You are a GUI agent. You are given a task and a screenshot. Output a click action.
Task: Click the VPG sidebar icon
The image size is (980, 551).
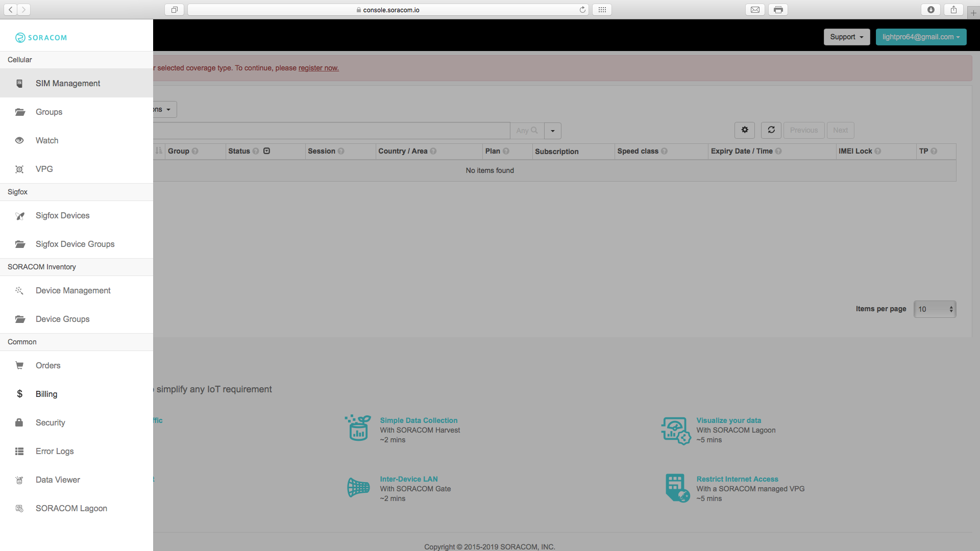click(19, 169)
